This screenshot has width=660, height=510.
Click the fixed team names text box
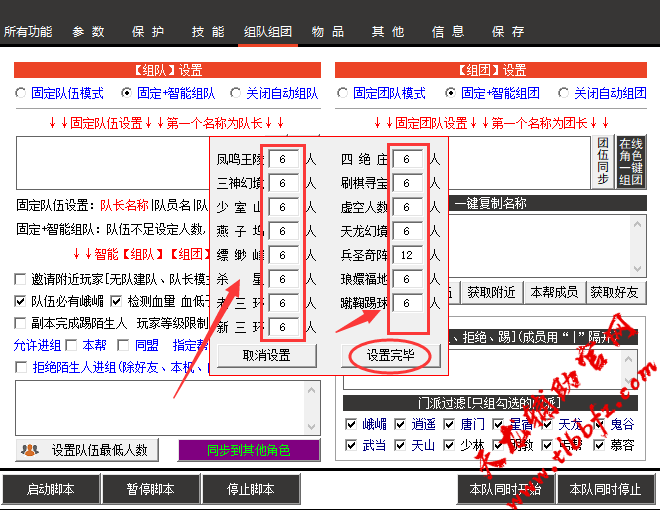click(113, 162)
